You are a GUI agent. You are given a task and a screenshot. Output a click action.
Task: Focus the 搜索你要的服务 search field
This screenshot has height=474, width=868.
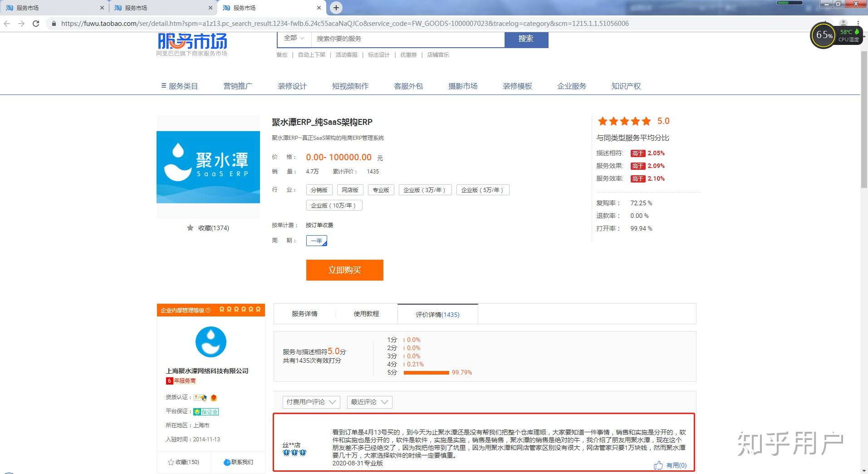(407, 39)
